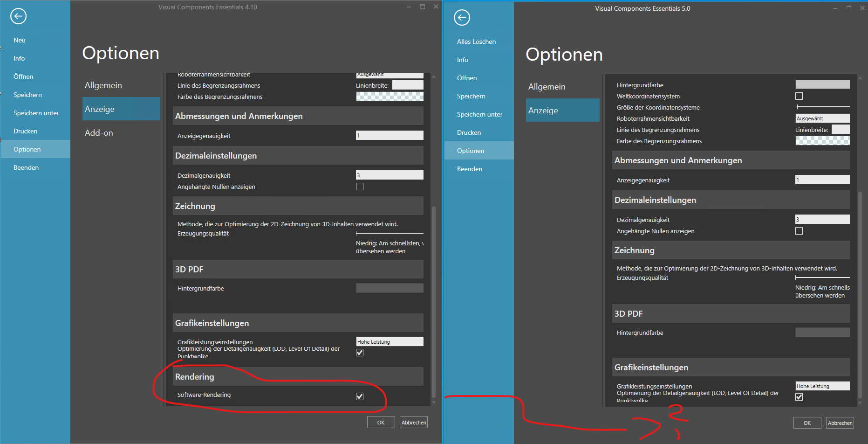This screenshot has height=444, width=868.
Task: Toggle Weltkoordinatensystem checkbox in the 5.0 window
Action: tap(799, 96)
